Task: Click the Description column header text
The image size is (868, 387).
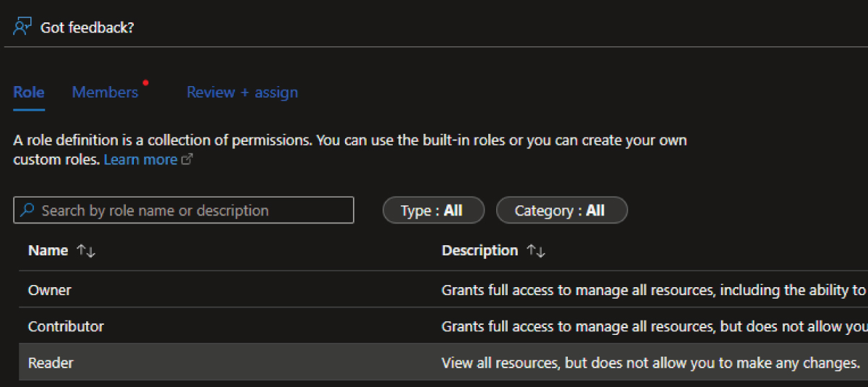Action: click(x=480, y=251)
